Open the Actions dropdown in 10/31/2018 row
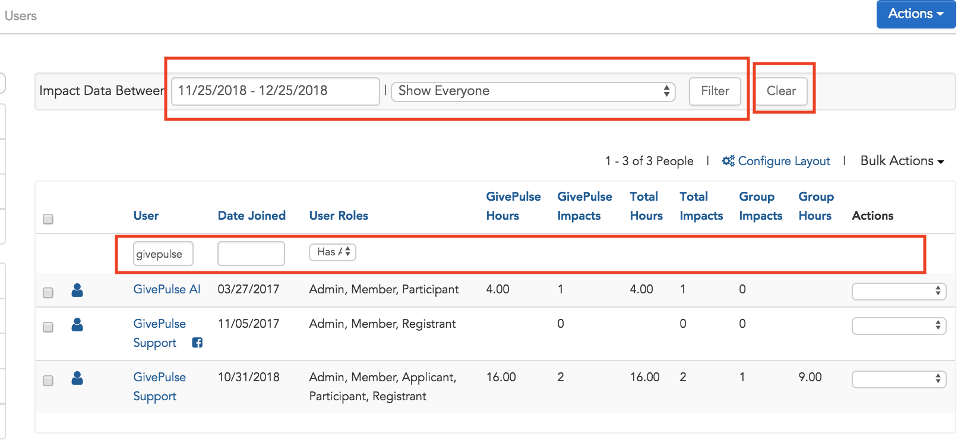The width and height of the screenshot is (980, 443). coord(899,379)
